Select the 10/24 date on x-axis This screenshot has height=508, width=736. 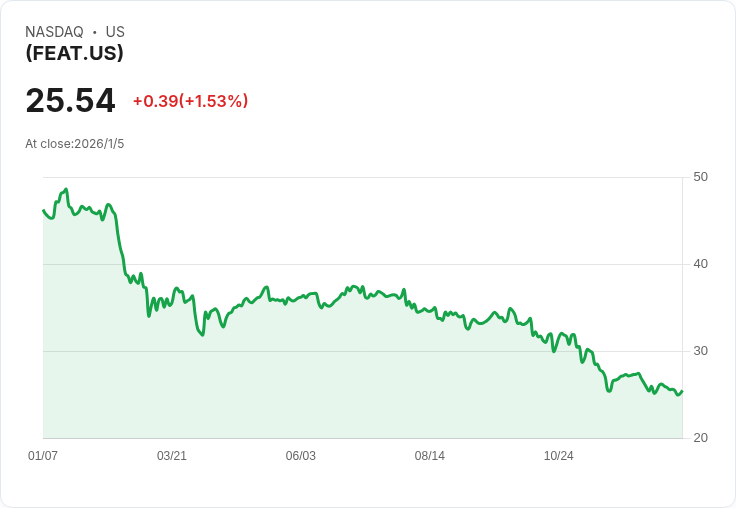(x=559, y=456)
